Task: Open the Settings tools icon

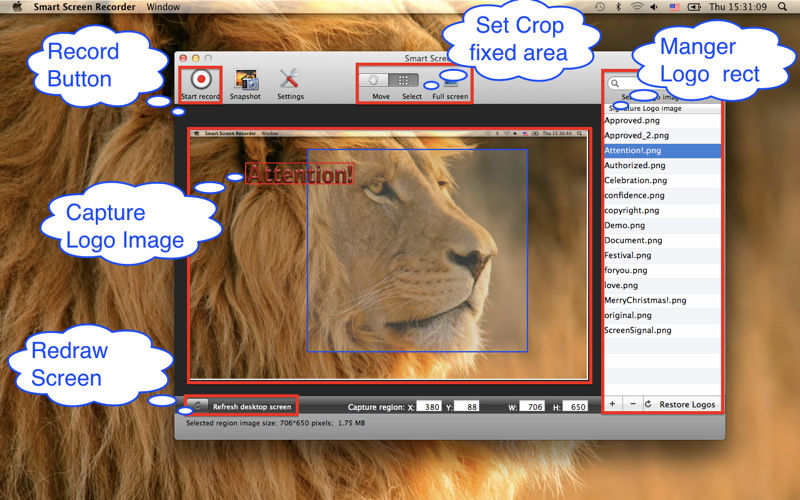Action: (x=290, y=79)
